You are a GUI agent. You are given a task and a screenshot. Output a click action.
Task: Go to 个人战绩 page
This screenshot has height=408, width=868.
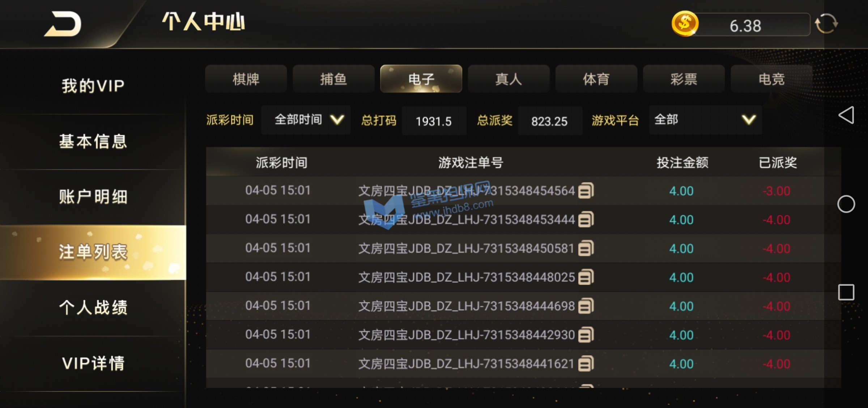(93, 308)
